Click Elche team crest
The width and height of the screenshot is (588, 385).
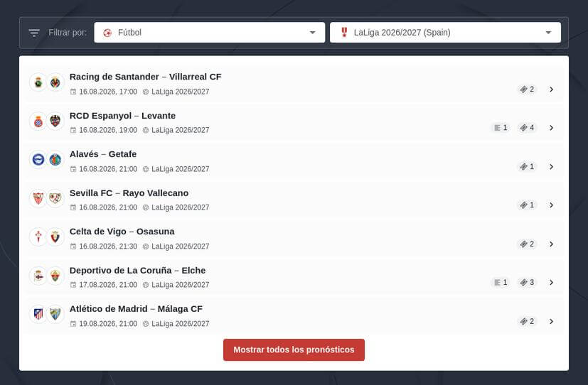pyautogui.click(x=55, y=276)
